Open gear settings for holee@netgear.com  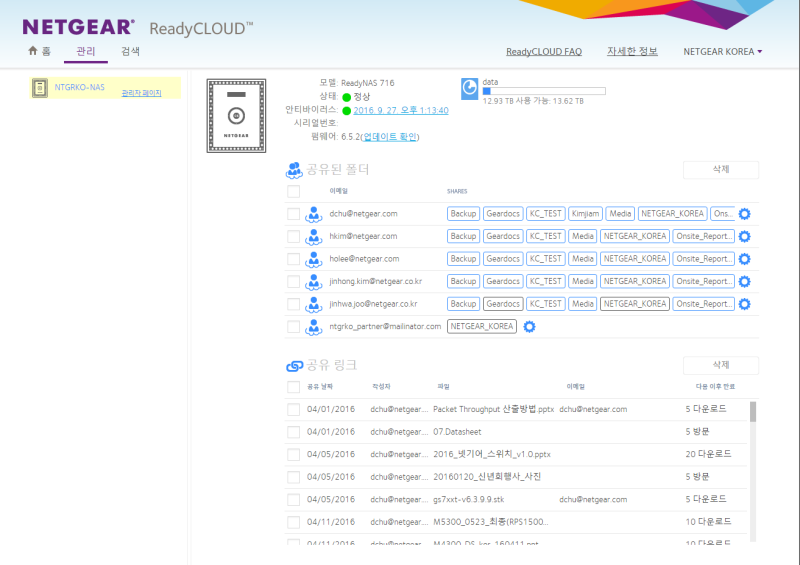(x=744, y=259)
